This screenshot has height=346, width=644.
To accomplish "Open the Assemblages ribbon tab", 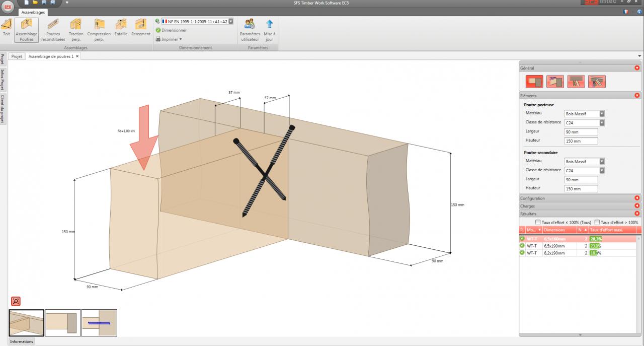I will pos(33,12).
